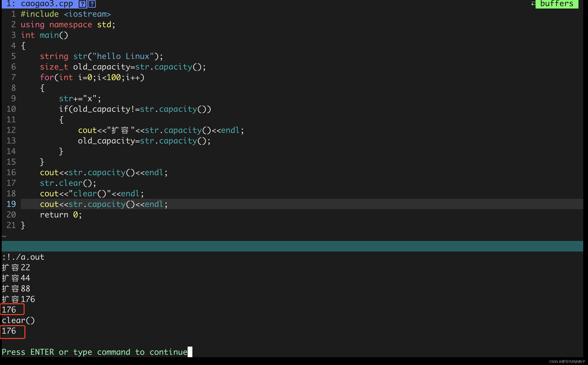This screenshot has height=365, width=588.
Task: Click the cout<<"clear()" line
Action: (x=92, y=194)
